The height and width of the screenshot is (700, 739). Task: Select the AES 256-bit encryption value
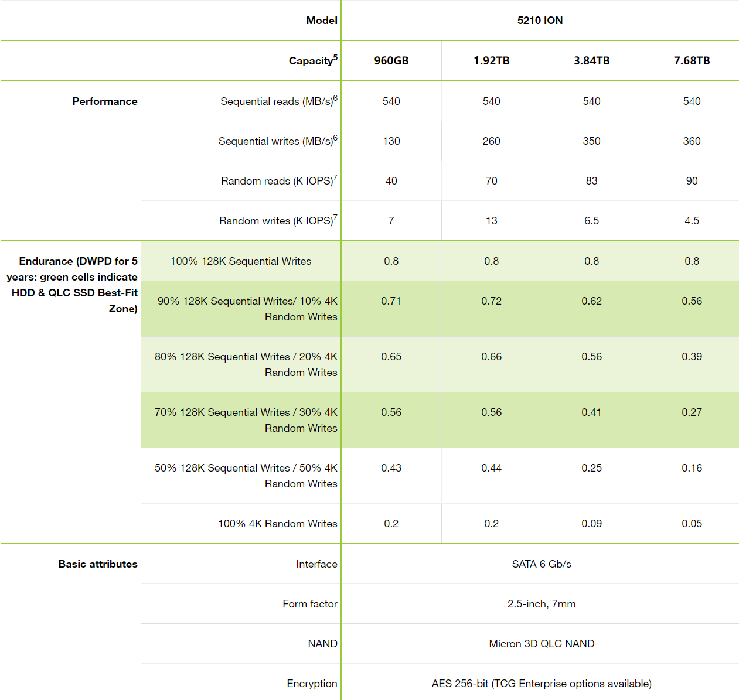tap(541, 684)
